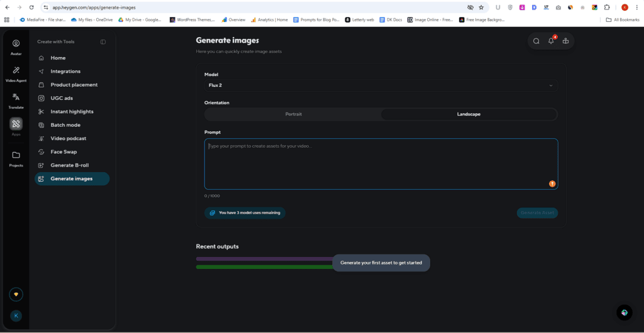Screen dimensions: 644x333
Task: Open Image Online - Free bookmark
Action: click(x=430, y=19)
